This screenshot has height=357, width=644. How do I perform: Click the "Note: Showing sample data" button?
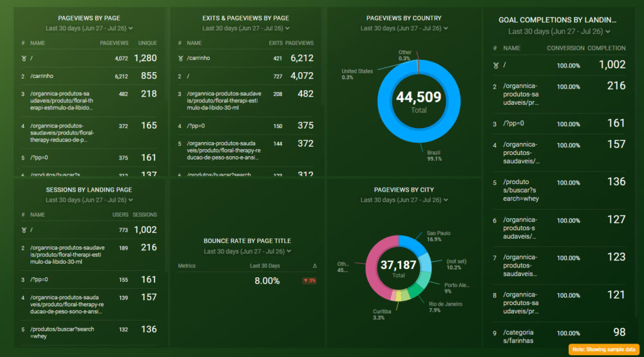(603, 349)
